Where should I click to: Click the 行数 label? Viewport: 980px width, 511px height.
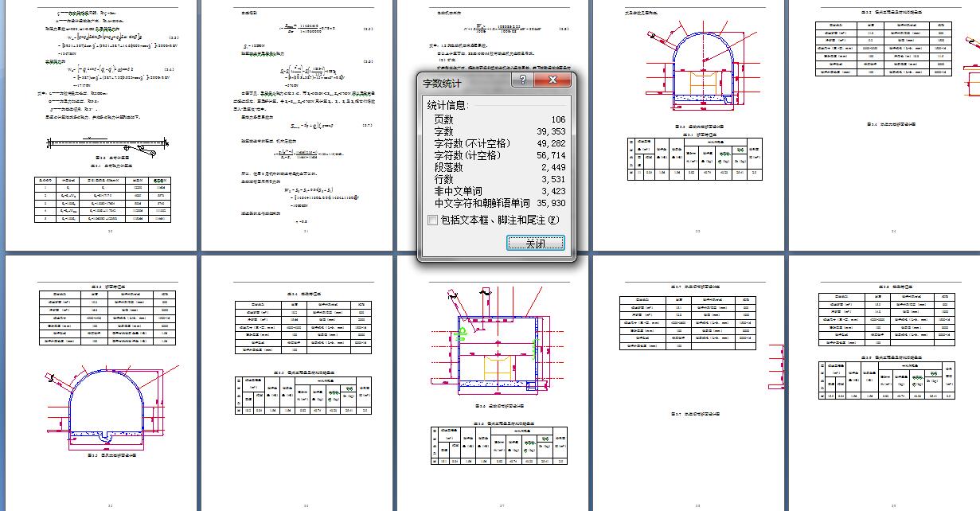443,179
